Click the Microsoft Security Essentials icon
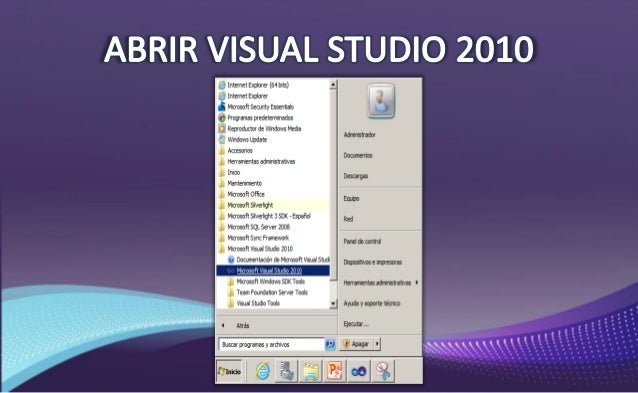 click(222, 107)
